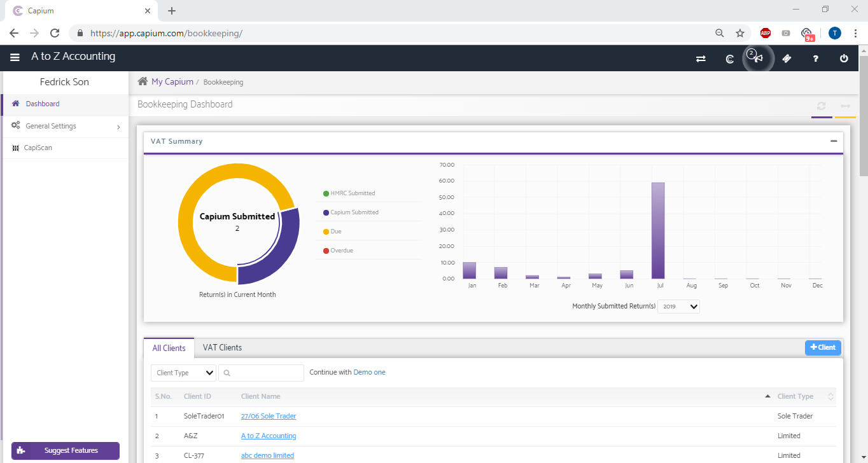Open the abc demo limited client link
The width and height of the screenshot is (868, 463).
click(x=267, y=455)
